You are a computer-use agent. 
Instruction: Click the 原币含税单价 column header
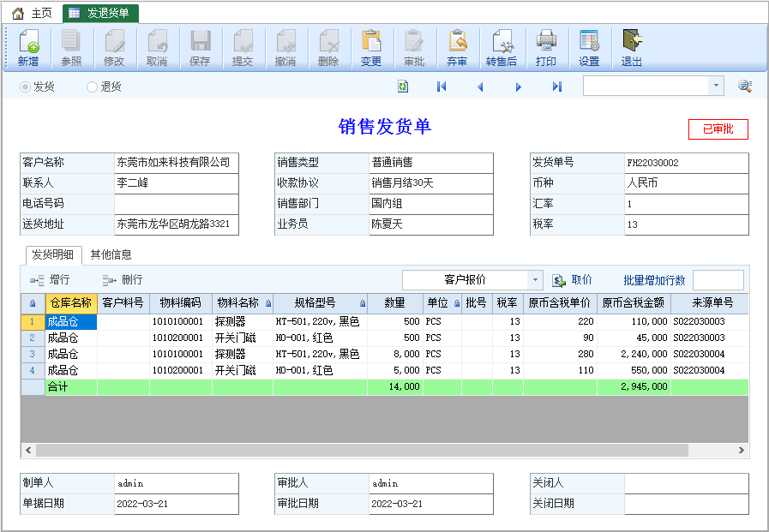[560, 303]
